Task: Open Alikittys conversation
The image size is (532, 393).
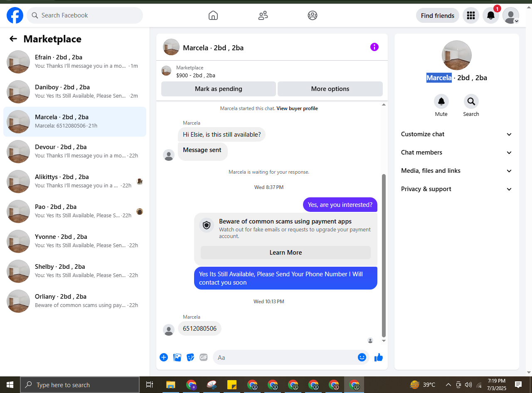Action: coord(75,182)
